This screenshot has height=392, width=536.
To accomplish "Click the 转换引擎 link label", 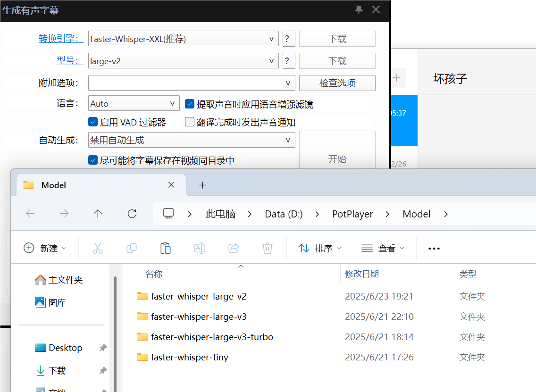I will 60,39.
